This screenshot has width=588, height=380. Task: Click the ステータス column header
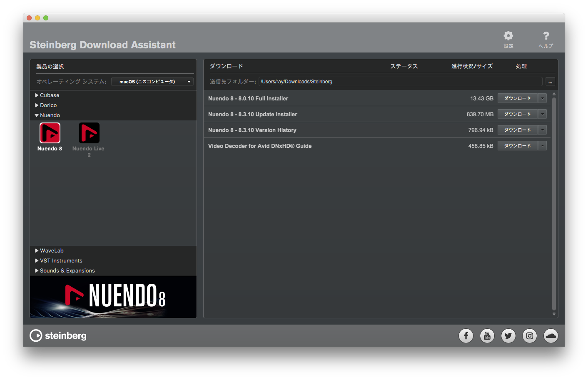pyautogui.click(x=404, y=66)
